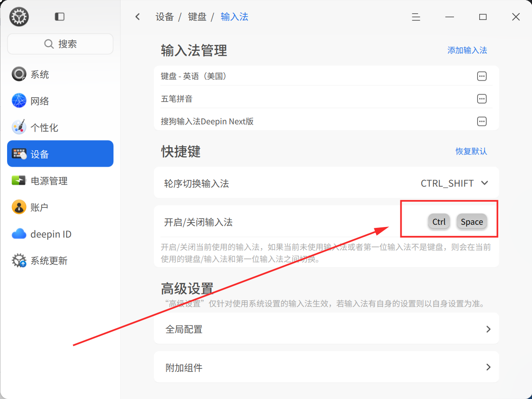Viewport: 532px width, 399px height.
Task: Open 个性化 settings
Action: (60, 127)
